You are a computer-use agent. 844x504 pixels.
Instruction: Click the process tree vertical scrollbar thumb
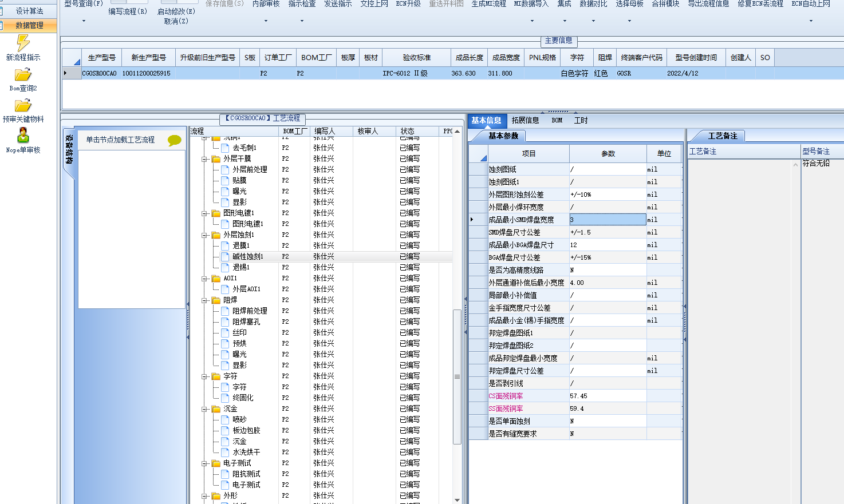(457, 376)
